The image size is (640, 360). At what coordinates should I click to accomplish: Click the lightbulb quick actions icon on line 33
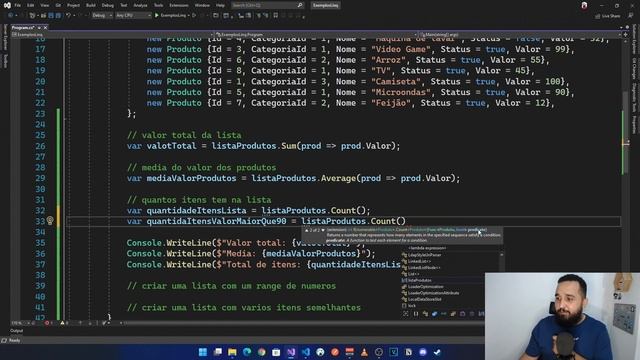tap(50, 221)
